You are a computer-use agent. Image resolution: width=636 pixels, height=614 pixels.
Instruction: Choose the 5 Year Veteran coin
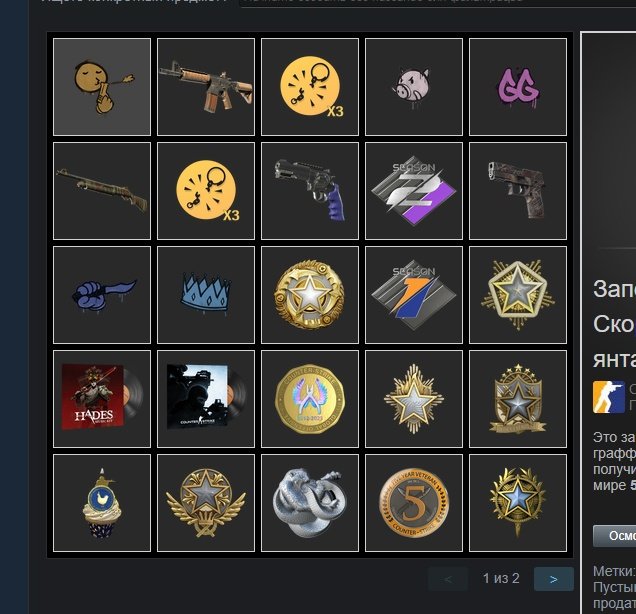[x=414, y=503]
